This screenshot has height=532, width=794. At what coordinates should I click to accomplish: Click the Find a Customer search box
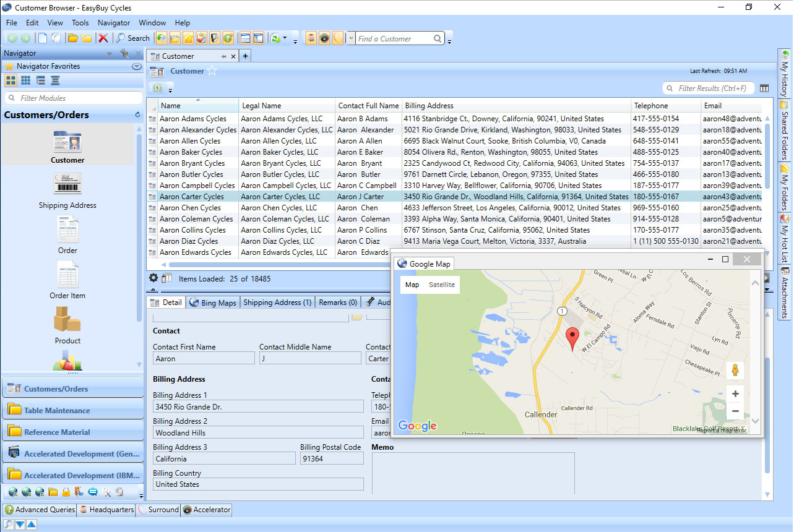pos(400,38)
